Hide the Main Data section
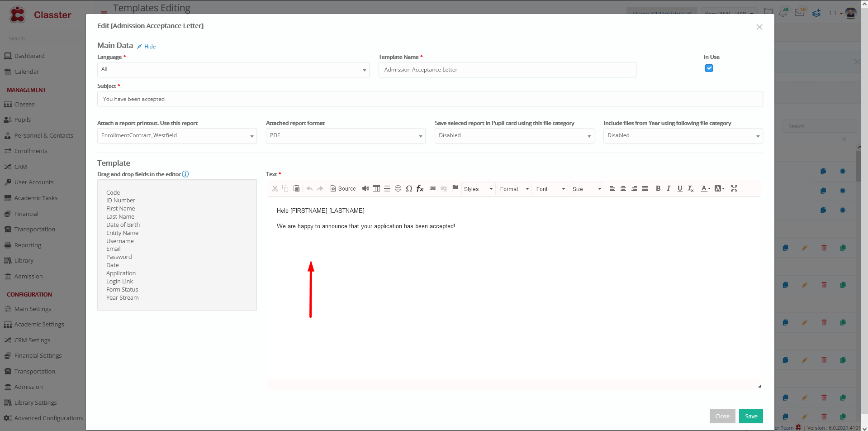 point(147,47)
